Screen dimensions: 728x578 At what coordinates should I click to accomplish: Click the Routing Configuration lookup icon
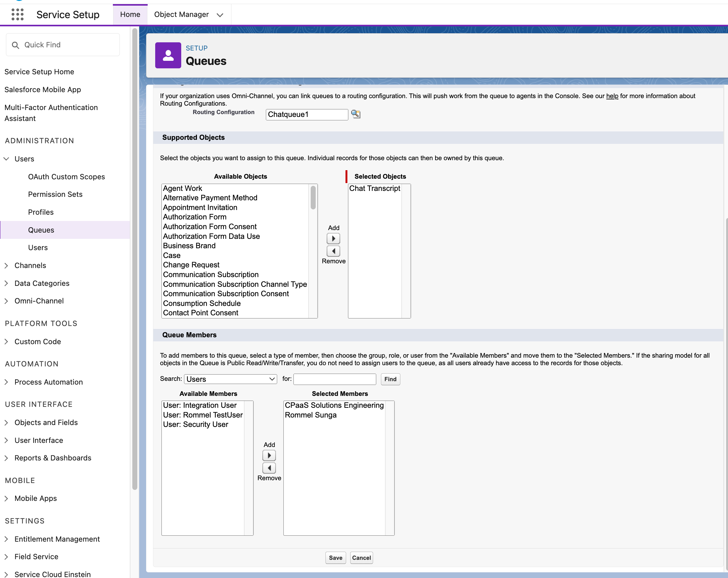356,114
